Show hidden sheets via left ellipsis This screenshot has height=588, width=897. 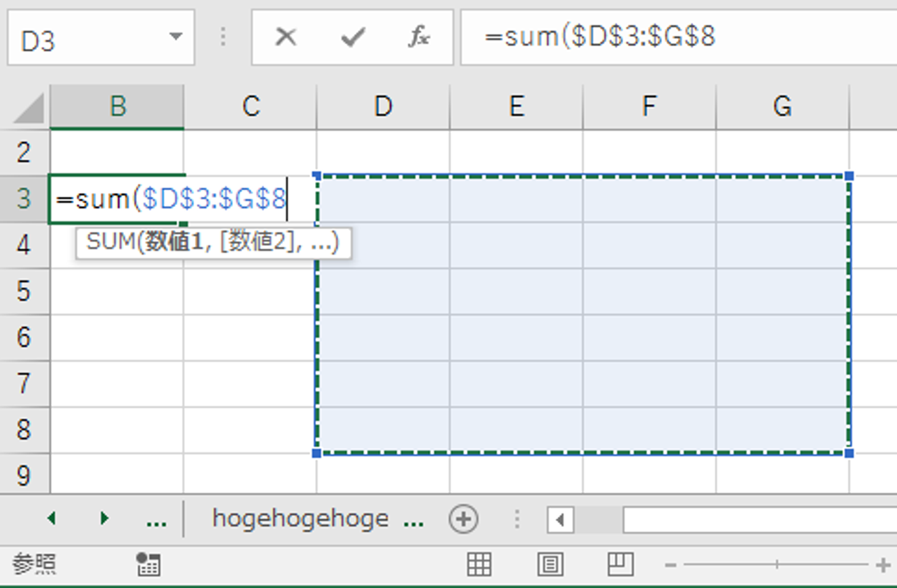pos(156,519)
